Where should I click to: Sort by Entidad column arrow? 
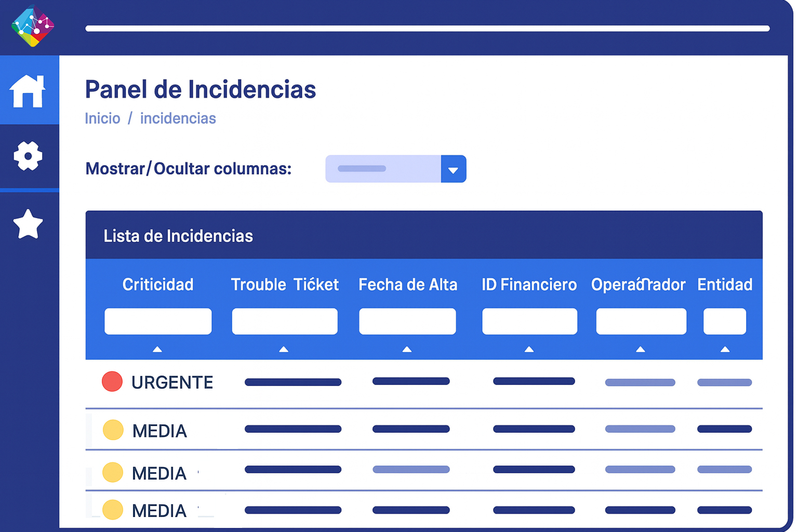pos(725,349)
